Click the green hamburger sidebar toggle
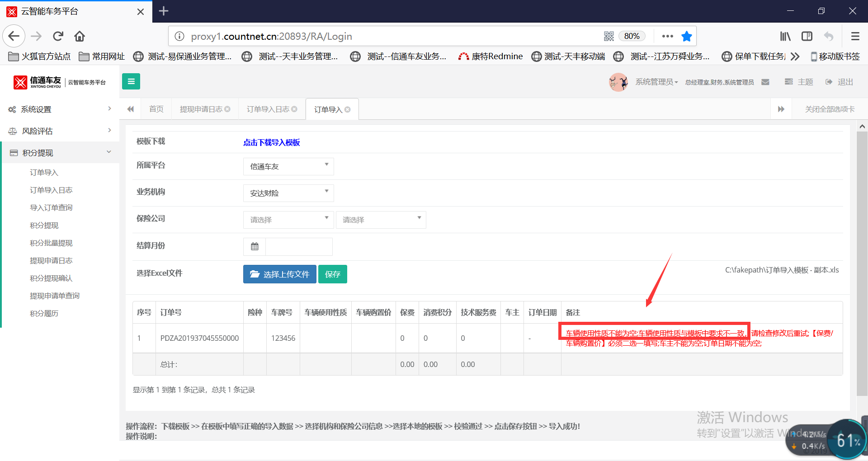868x461 pixels. pyautogui.click(x=131, y=81)
